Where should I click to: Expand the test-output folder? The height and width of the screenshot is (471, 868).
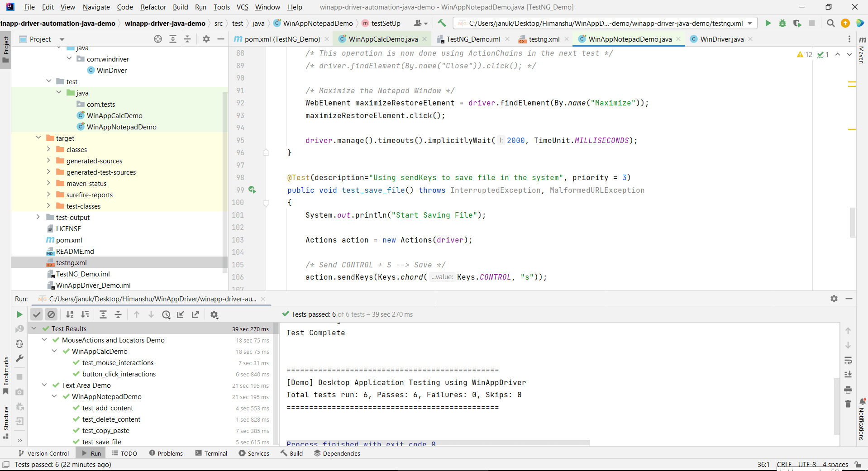(38, 217)
